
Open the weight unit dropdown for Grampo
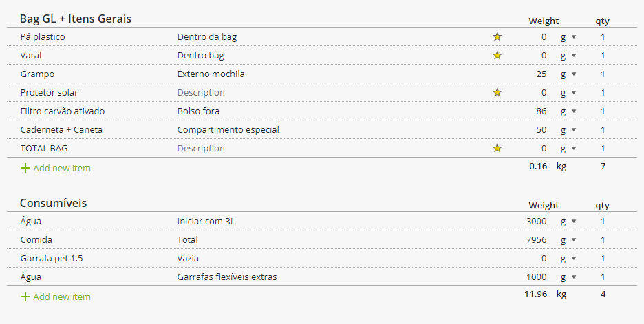click(568, 74)
